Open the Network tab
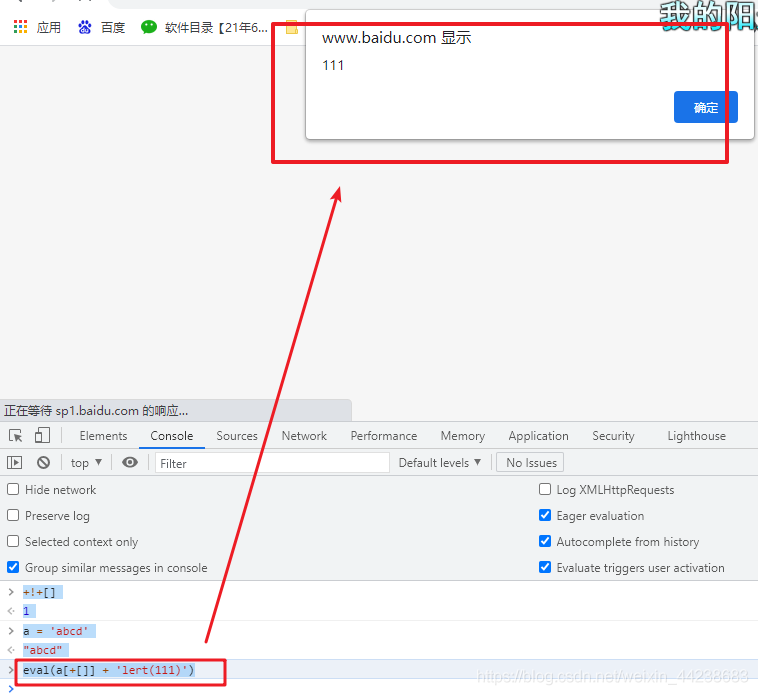This screenshot has width=758, height=695. click(x=304, y=436)
